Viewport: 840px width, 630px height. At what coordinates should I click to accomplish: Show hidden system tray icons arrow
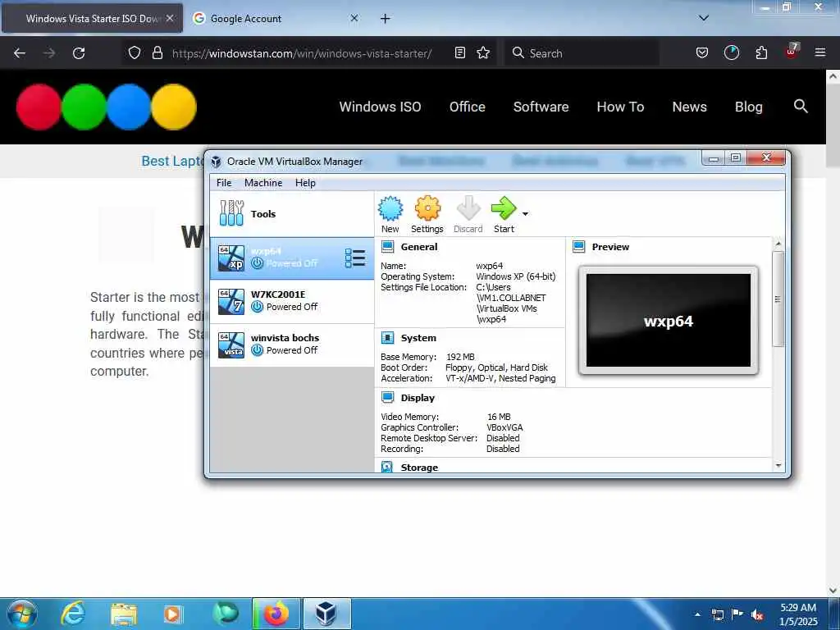(697, 614)
